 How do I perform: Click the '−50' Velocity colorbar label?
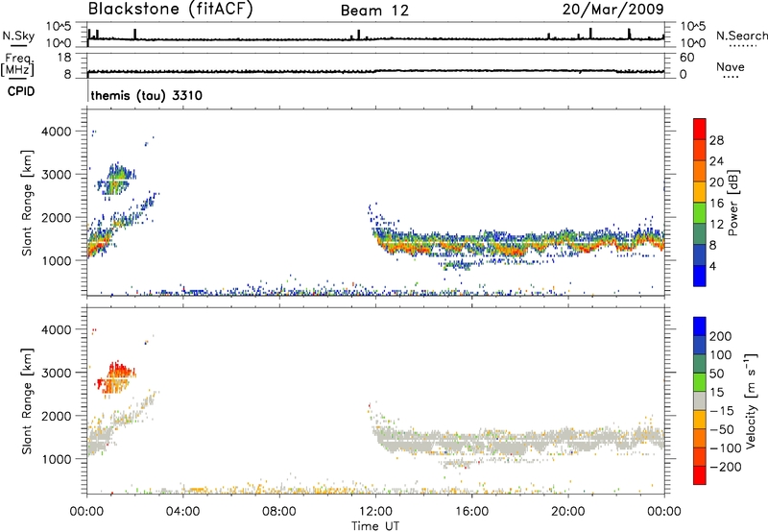721,429
